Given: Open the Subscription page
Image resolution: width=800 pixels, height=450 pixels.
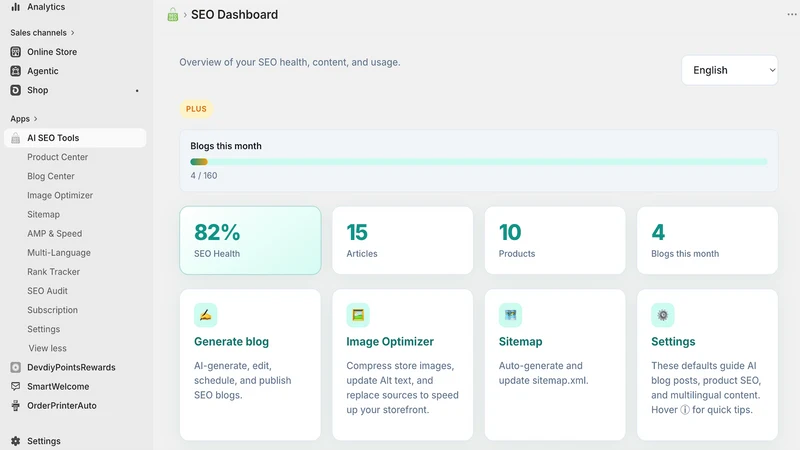Looking at the screenshot, I should (x=53, y=310).
